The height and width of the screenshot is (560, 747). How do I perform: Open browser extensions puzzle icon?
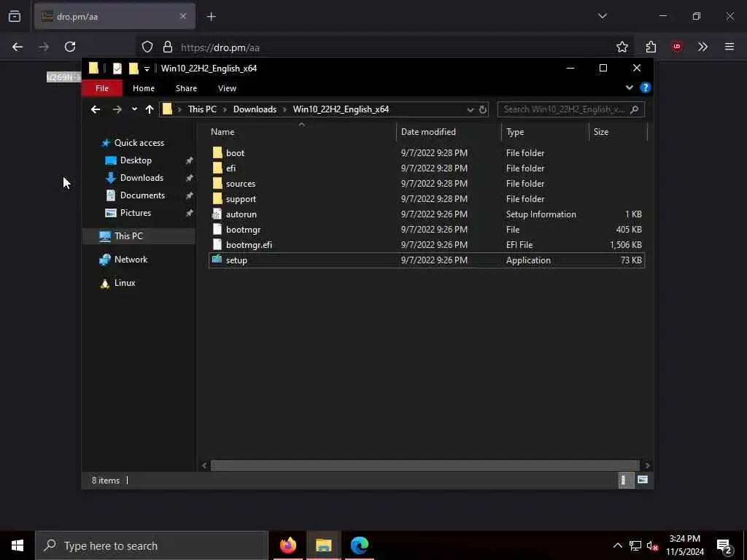(x=651, y=47)
